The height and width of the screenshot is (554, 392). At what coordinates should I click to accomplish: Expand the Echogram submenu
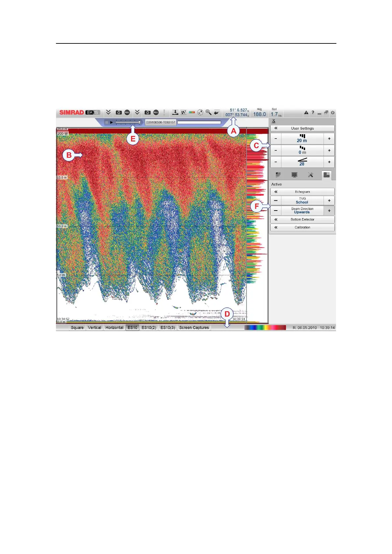pyautogui.click(x=302, y=192)
